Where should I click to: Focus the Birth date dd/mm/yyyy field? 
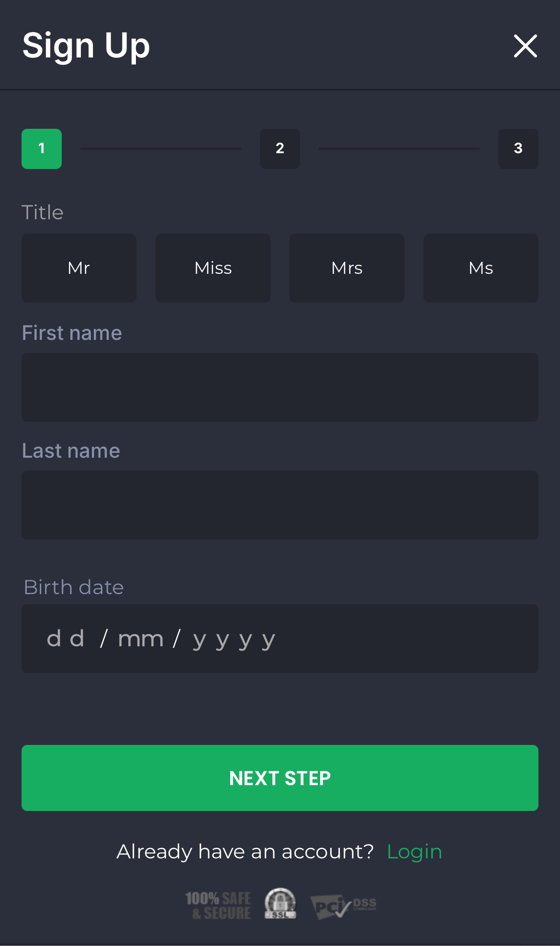point(280,639)
